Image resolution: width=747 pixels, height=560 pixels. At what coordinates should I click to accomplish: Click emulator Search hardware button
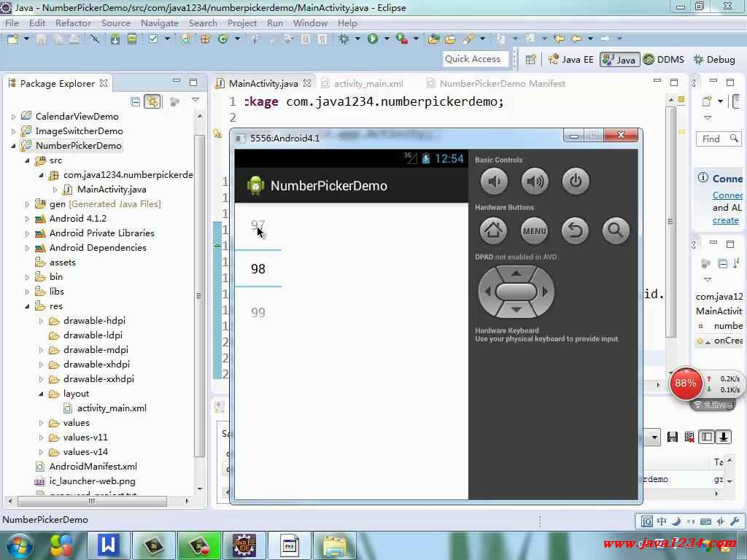click(x=616, y=231)
